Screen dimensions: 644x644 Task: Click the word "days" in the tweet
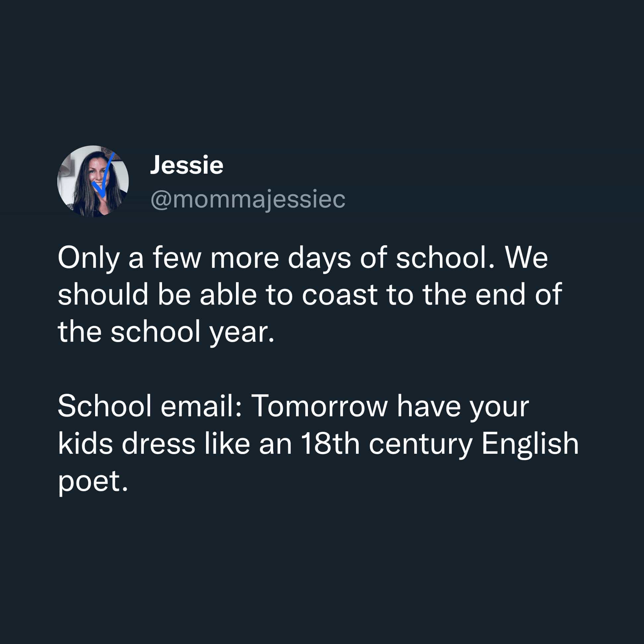click(319, 258)
